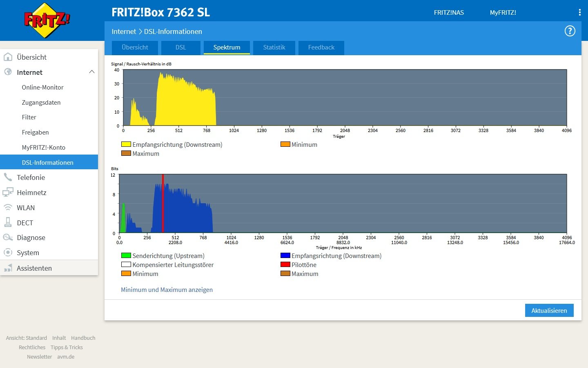
Task: Click the Aktualisieren button
Action: 549,310
